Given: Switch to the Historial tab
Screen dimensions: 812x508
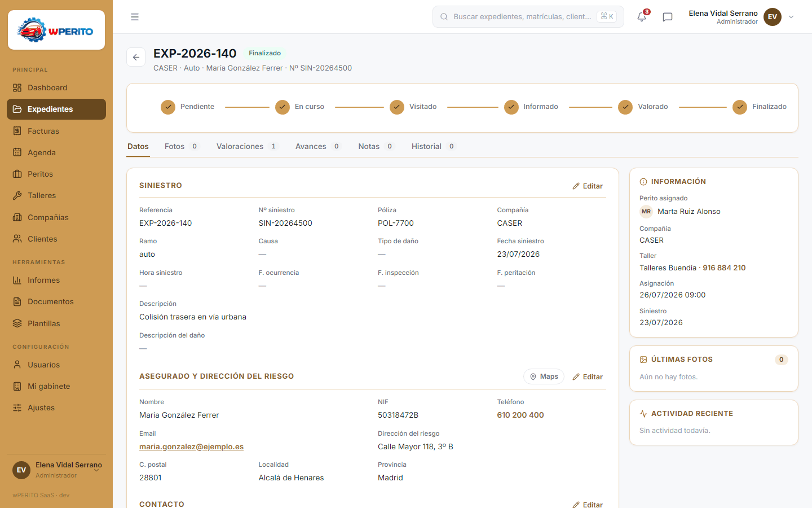Looking at the screenshot, I should (x=434, y=146).
